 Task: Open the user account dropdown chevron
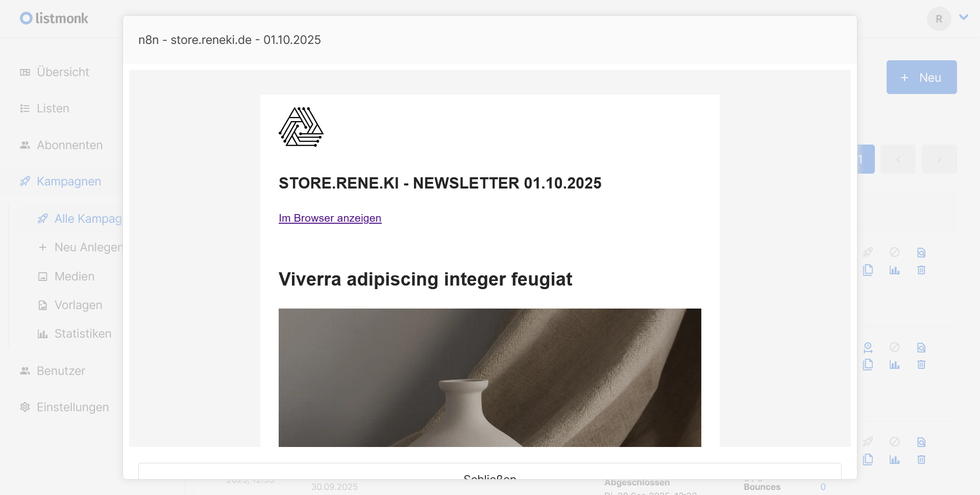click(964, 17)
